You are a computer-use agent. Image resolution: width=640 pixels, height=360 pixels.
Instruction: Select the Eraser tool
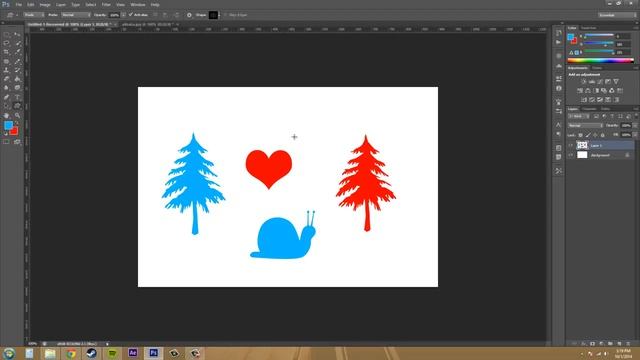6,79
